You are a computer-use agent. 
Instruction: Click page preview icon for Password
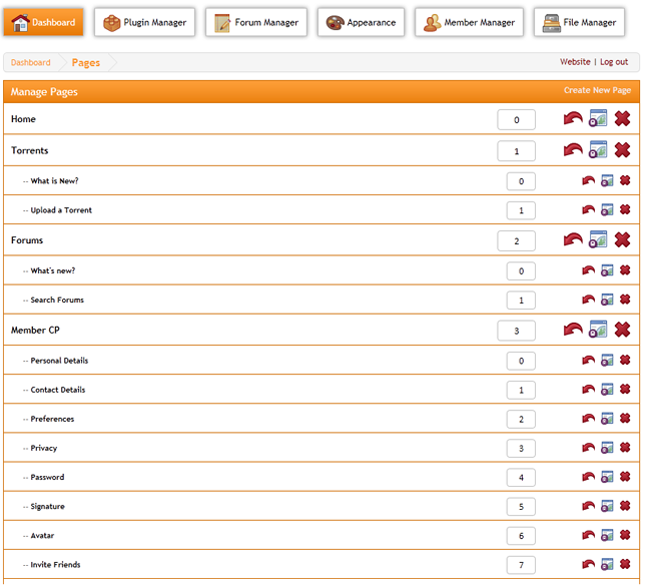(607, 477)
